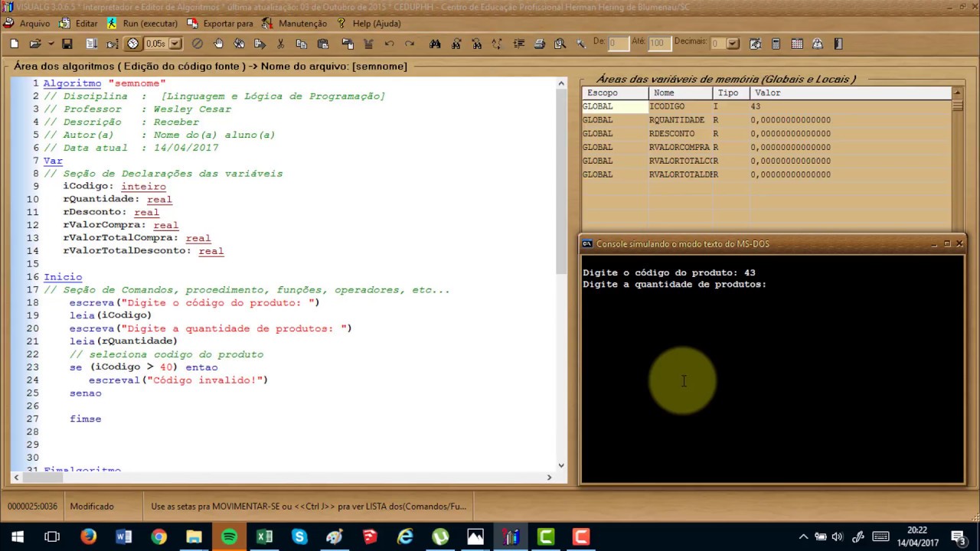Open the Manutenção menu
The width and height of the screenshot is (980, 551).
295,24
